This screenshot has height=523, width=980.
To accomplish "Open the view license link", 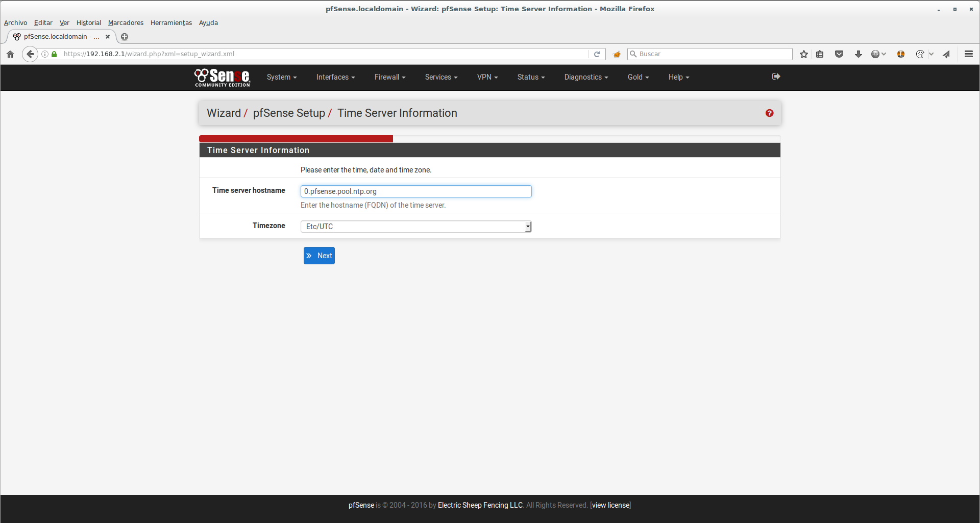I will pos(610,505).
